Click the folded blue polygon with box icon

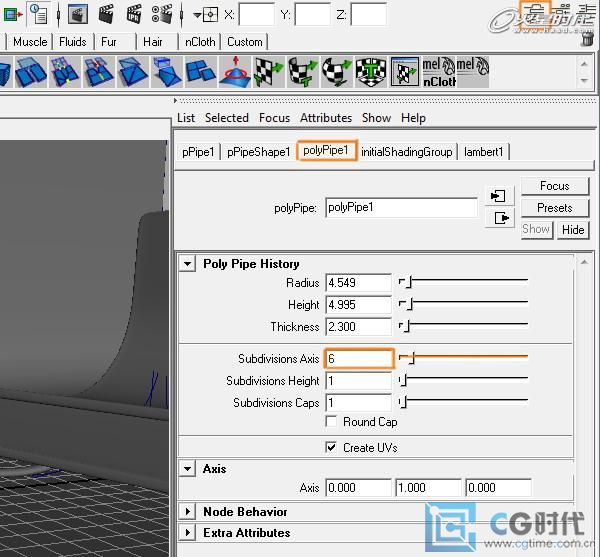[x=166, y=72]
